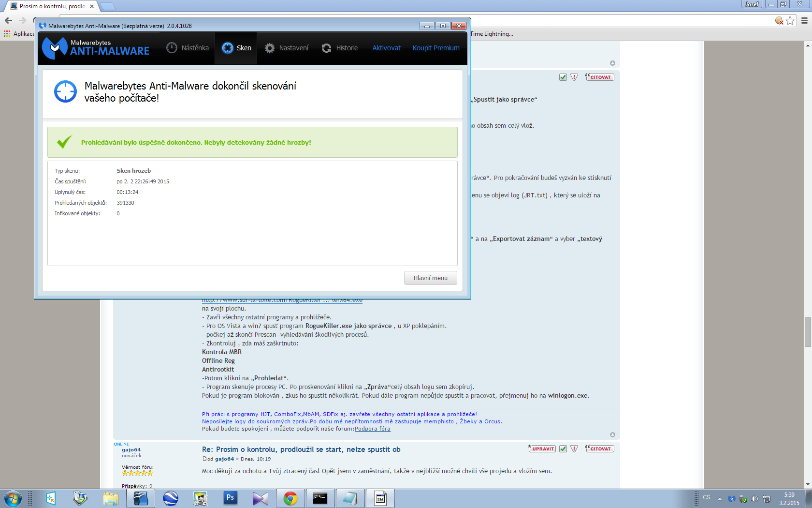Open the Nástěnka dashboard tab in Malwarebytes
The image size is (812, 508).
(x=188, y=48)
